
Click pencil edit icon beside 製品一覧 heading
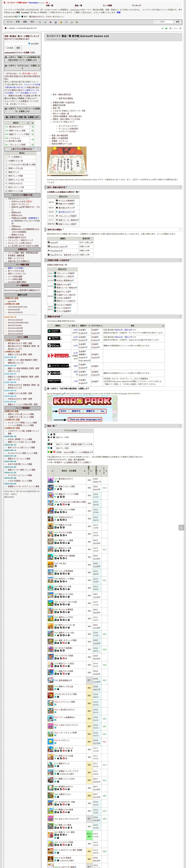click(x=56, y=426)
